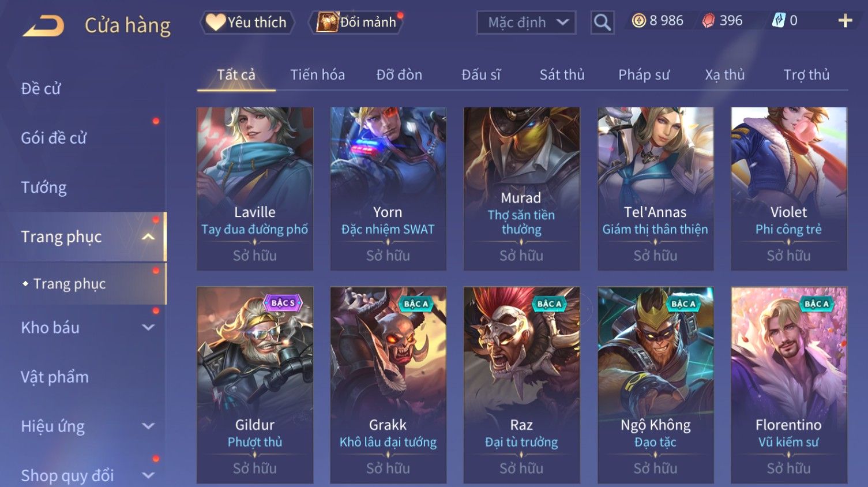
Task: Open the Mặc định sort dropdown
Action: pos(526,23)
